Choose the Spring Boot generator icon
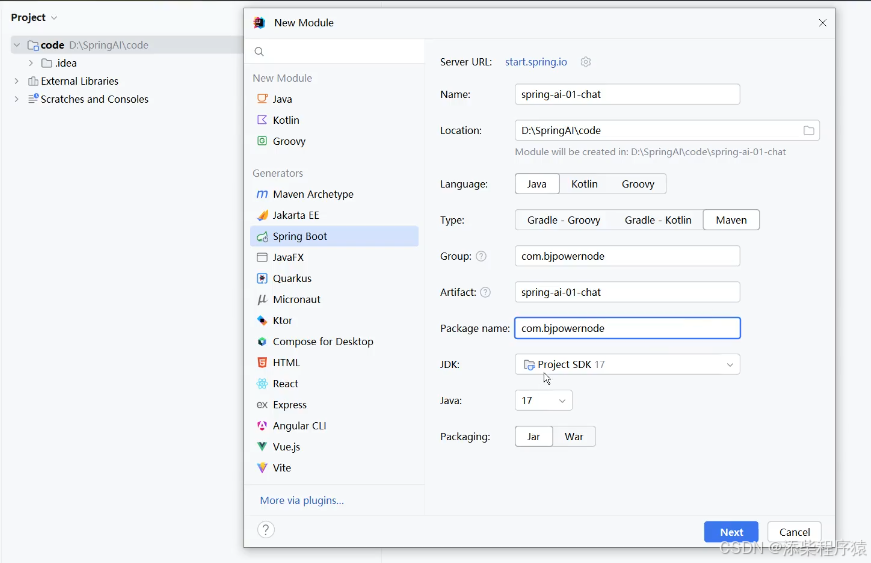 click(262, 237)
